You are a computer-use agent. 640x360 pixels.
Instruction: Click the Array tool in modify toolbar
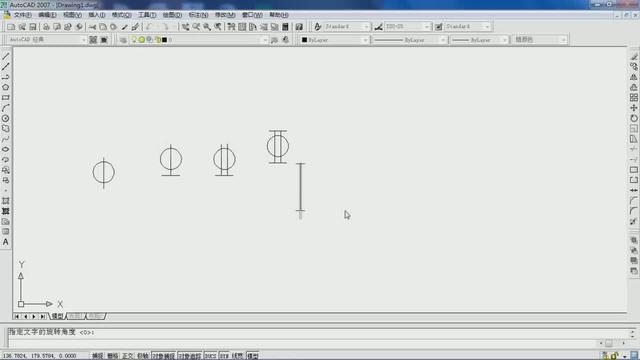tap(633, 98)
